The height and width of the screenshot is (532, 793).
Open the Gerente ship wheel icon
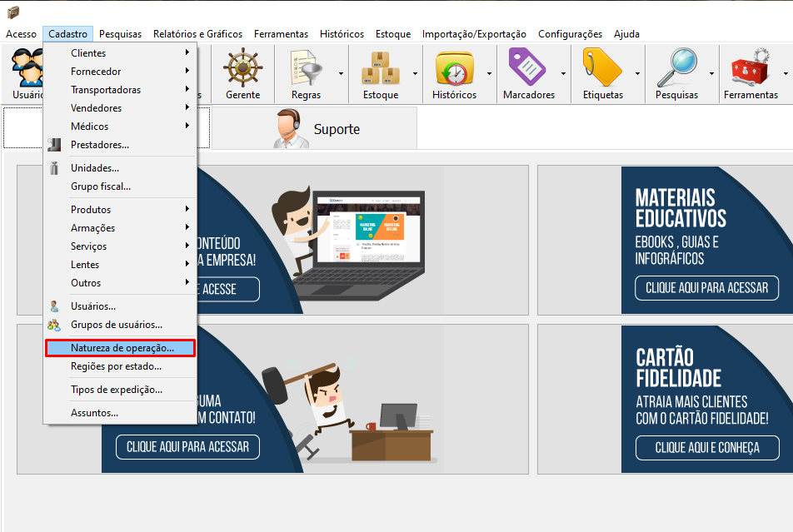[242, 68]
